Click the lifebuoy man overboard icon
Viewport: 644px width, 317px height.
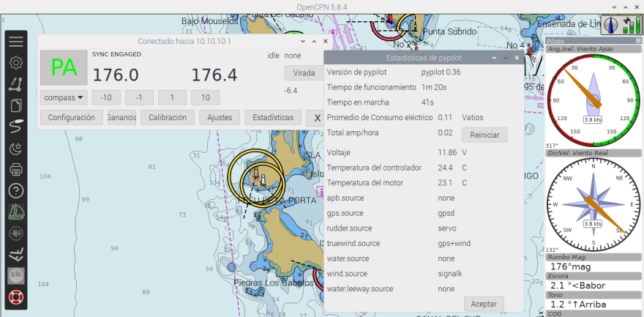[x=15, y=298]
